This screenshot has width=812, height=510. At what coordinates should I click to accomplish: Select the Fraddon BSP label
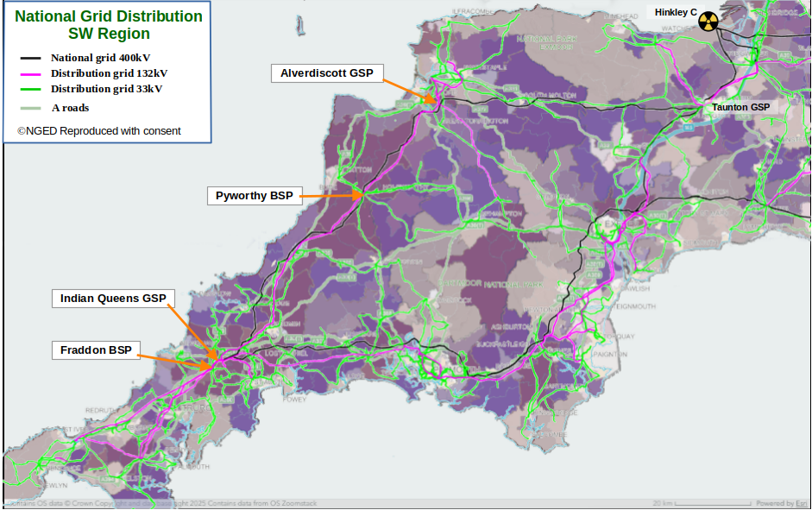tap(96, 350)
